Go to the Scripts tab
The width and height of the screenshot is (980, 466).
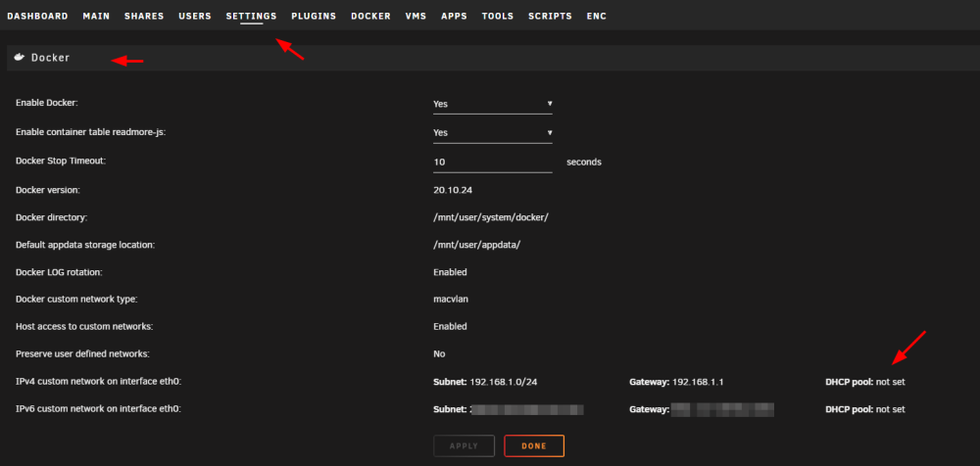pos(550,17)
